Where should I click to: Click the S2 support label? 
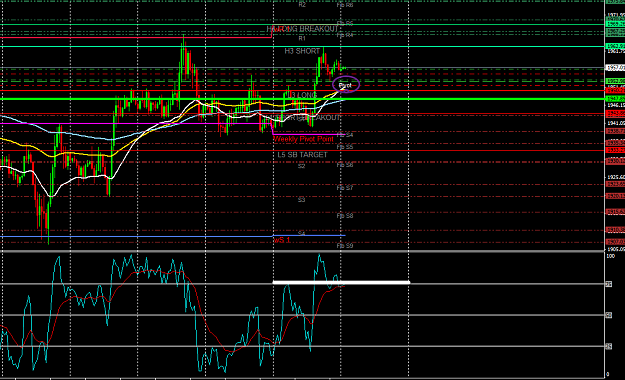[x=302, y=166]
